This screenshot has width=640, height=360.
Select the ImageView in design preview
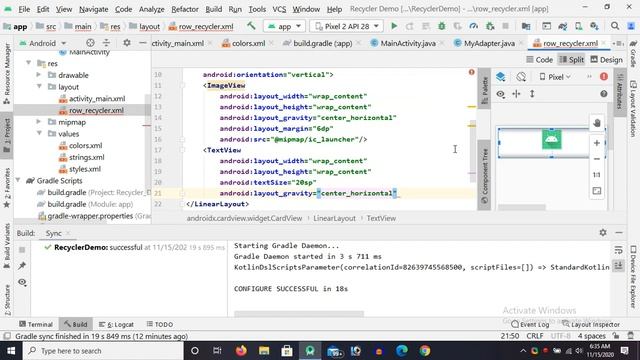[551, 139]
